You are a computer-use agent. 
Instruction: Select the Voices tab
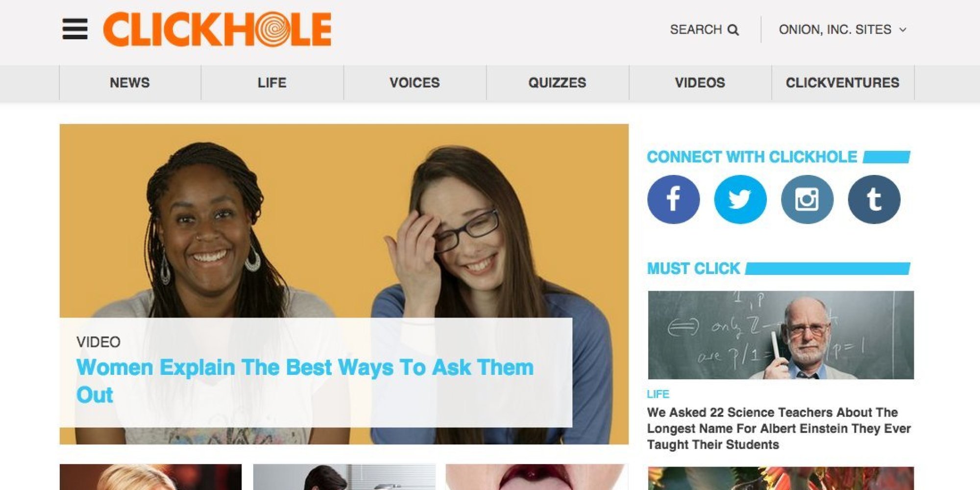coord(415,83)
